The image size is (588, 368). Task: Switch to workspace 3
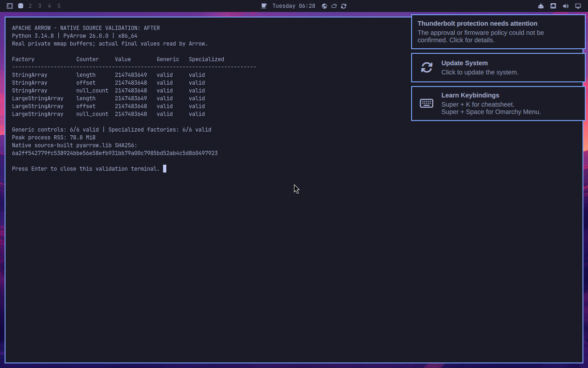click(40, 6)
